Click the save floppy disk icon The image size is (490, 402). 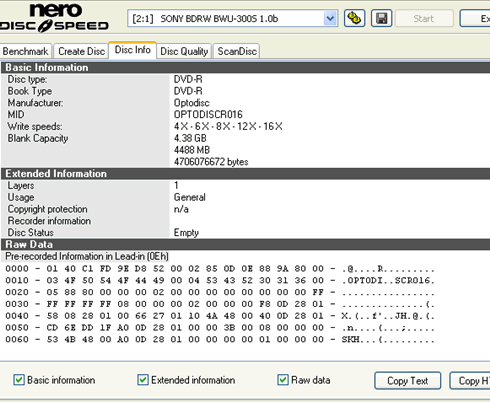[382, 18]
